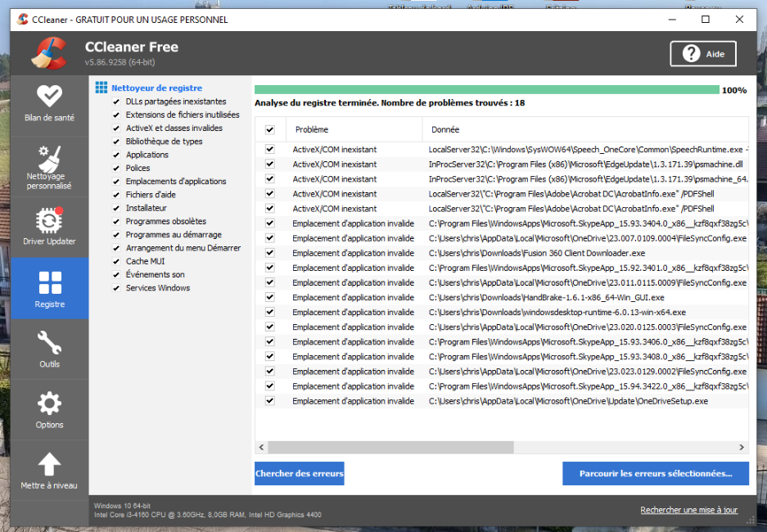Uncheck Cache MUI option
Viewport: 767px width, 532px height.
116,262
